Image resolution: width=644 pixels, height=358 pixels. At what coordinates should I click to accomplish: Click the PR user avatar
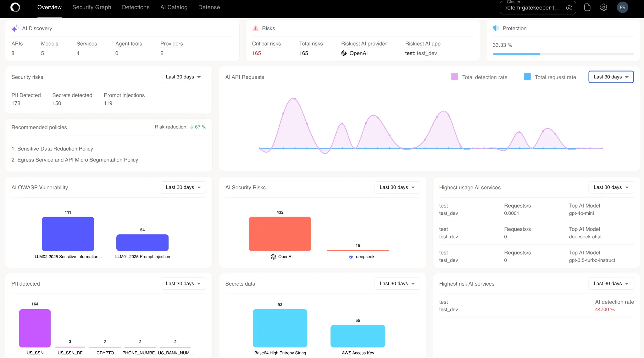[622, 7]
